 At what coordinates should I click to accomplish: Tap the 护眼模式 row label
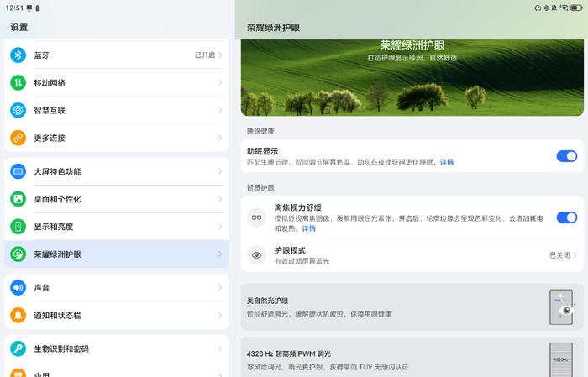[290, 250]
